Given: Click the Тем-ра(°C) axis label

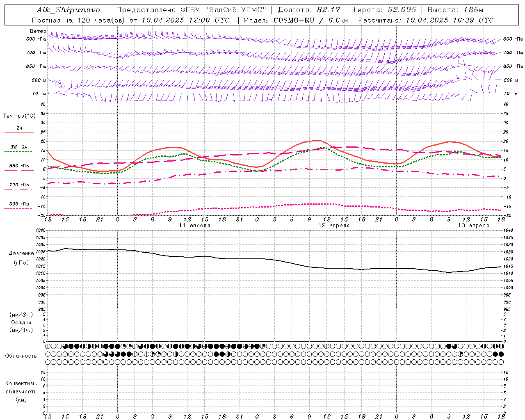Looking at the screenshot, I should (x=19, y=116).
